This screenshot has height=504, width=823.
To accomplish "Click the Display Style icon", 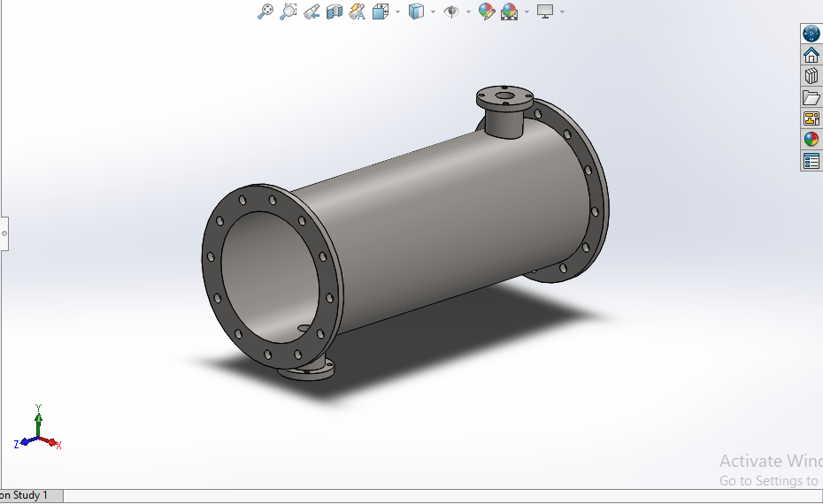I will pyautogui.click(x=416, y=11).
